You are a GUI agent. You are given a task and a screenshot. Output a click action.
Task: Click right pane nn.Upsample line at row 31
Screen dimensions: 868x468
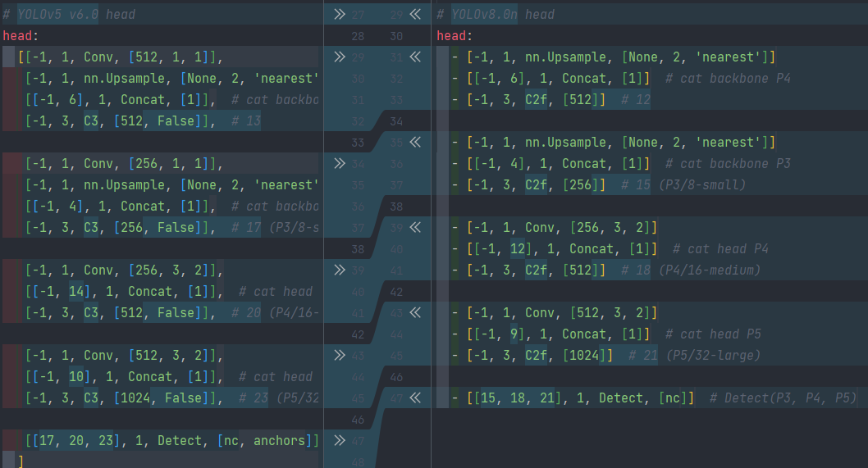point(614,57)
